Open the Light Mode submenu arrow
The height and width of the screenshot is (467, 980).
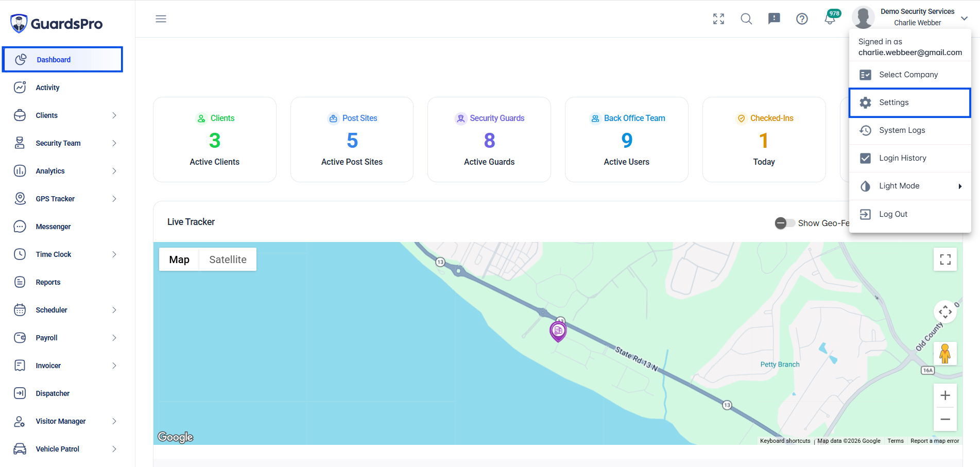click(960, 186)
